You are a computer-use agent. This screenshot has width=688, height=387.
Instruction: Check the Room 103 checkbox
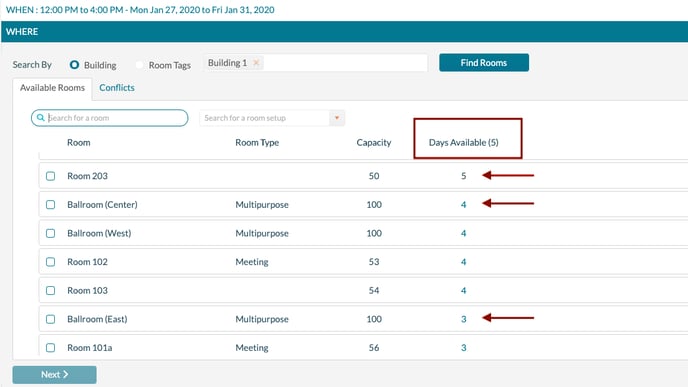pos(50,290)
